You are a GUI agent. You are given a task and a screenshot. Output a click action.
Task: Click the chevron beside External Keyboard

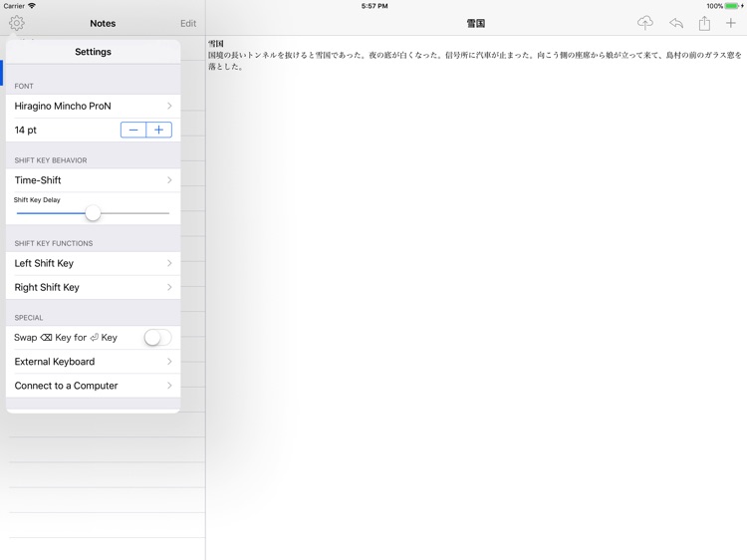(169, 362)
